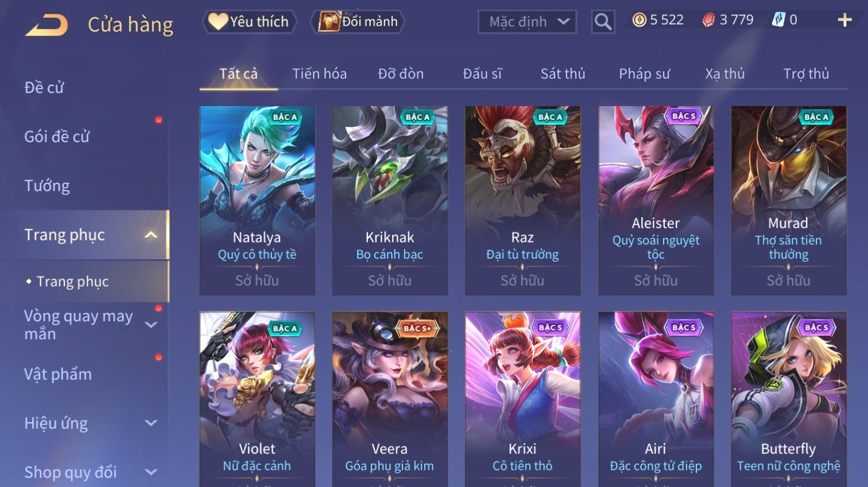Click the blue voucher currency icon

click(778, 20)
